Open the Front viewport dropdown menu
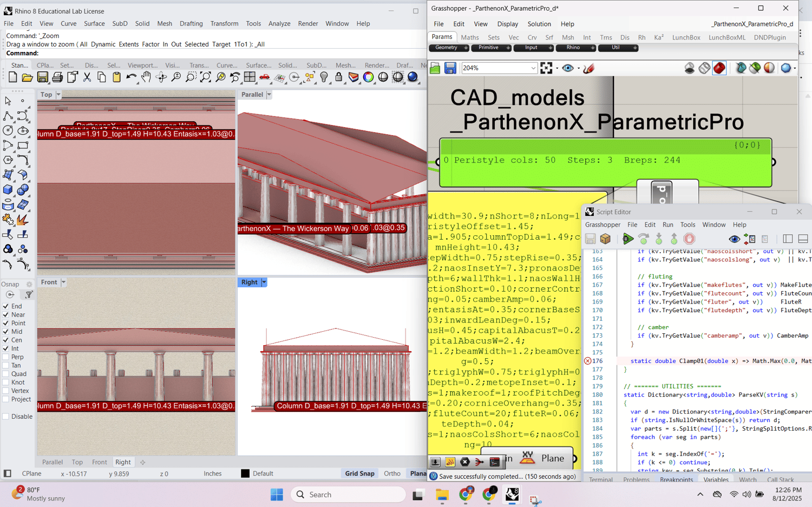 pyautogui.click(x=63, y=282)
